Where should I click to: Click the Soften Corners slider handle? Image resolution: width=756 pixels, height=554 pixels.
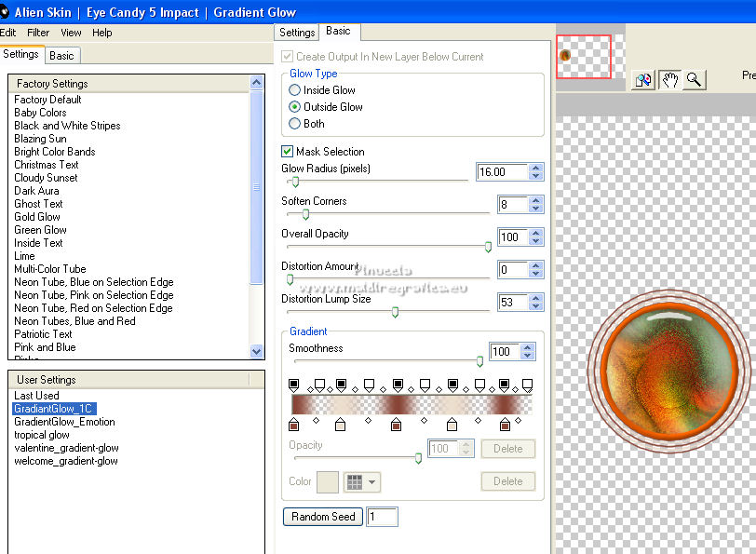pyautogui.click(x=305, y=214)
